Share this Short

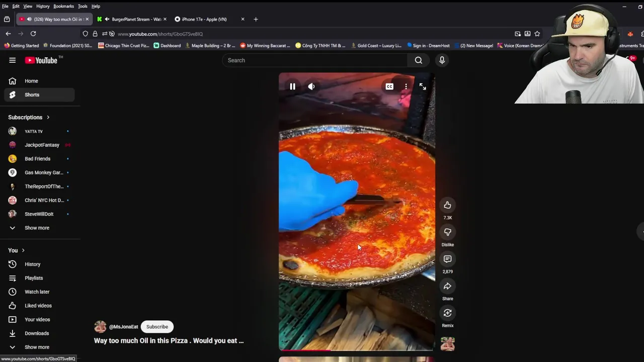447,286
